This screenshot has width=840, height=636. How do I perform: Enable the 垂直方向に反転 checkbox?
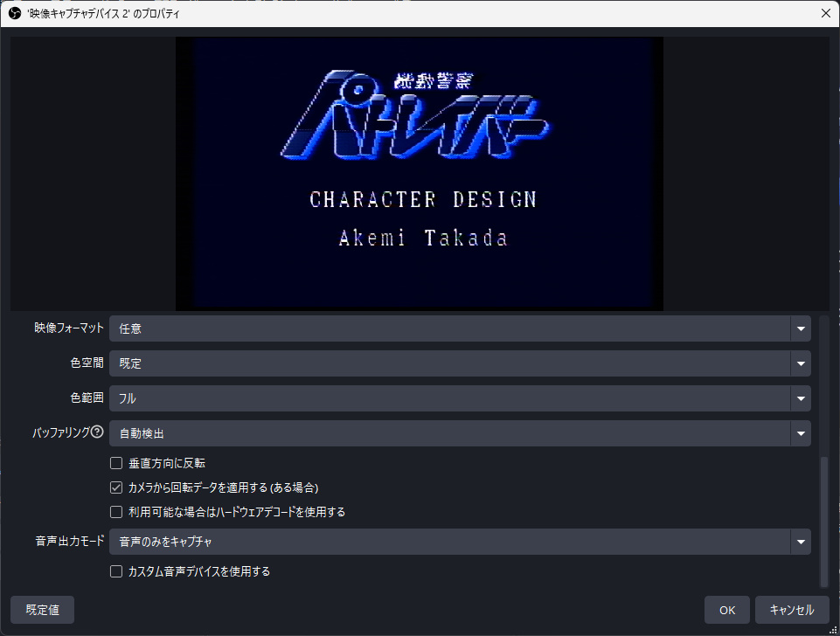coord(116,463)
